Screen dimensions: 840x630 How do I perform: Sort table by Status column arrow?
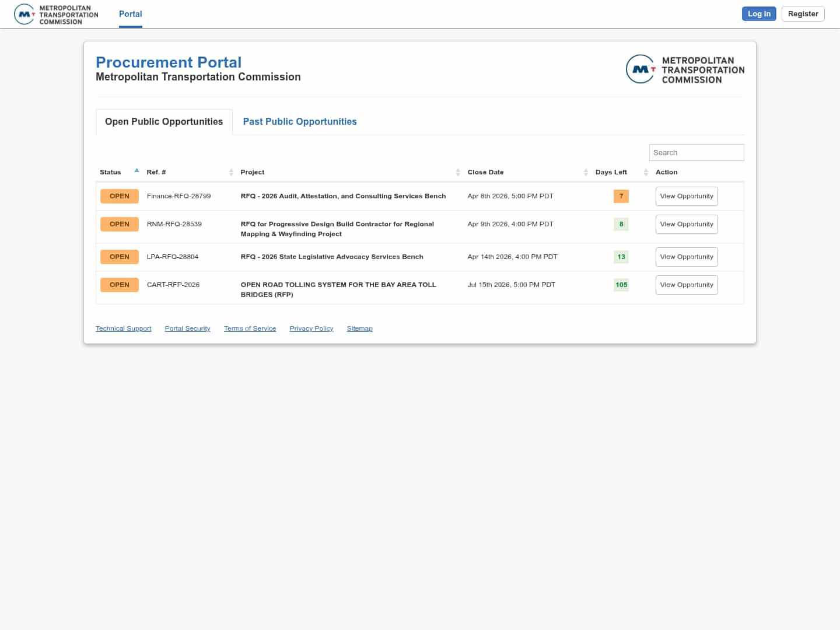(x=136, y=171)
